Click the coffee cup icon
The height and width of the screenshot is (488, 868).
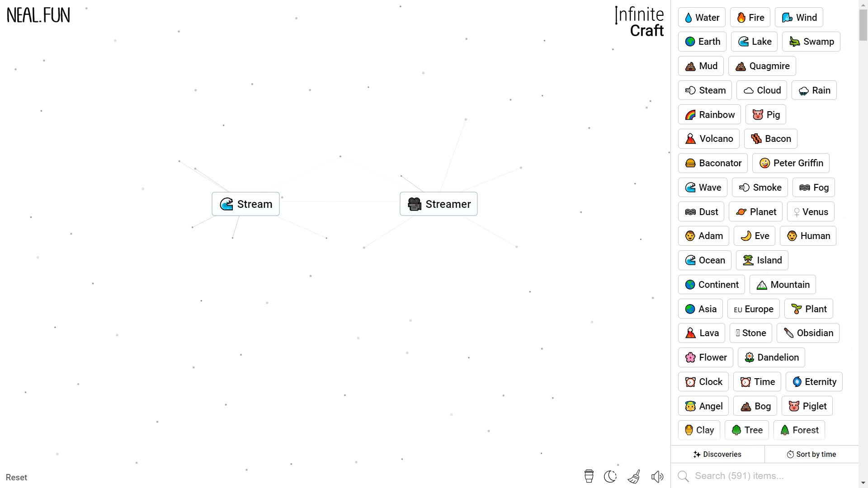(x=589, y=476)
